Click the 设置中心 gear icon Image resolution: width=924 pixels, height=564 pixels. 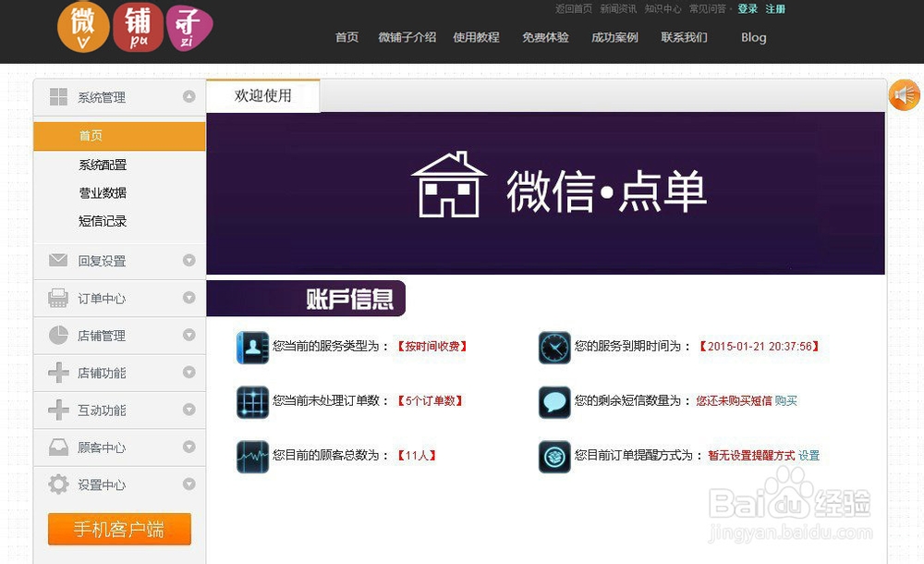coord(58,484)
